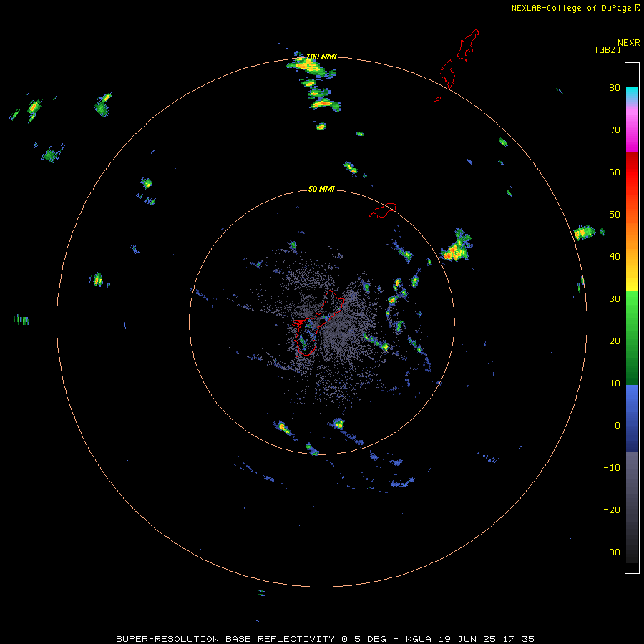Click the large storm cell near 100 NMI label
This screenshot has height=644, width=644.
[x=311, y=67]
